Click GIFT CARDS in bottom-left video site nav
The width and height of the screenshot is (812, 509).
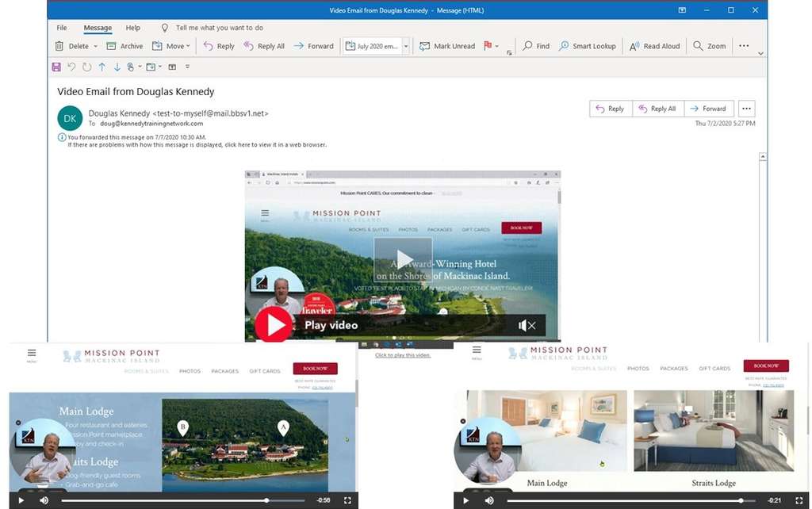click(265, 371)
